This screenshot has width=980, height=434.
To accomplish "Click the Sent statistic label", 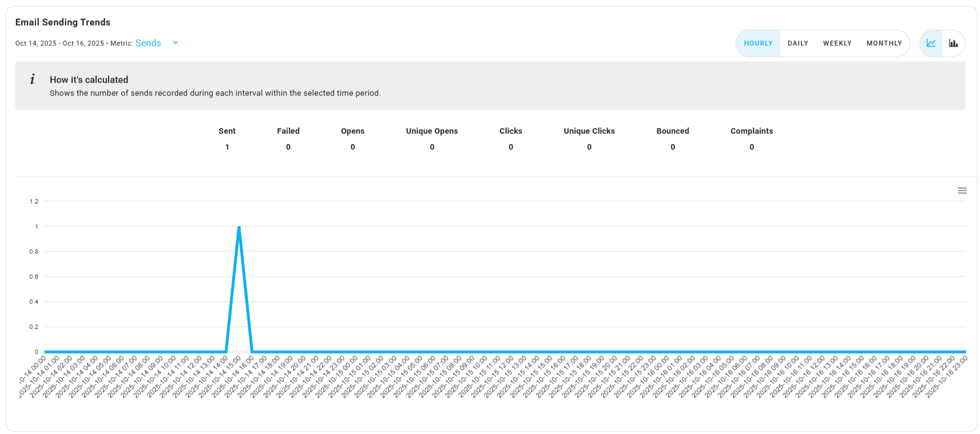I will (227, 131).
